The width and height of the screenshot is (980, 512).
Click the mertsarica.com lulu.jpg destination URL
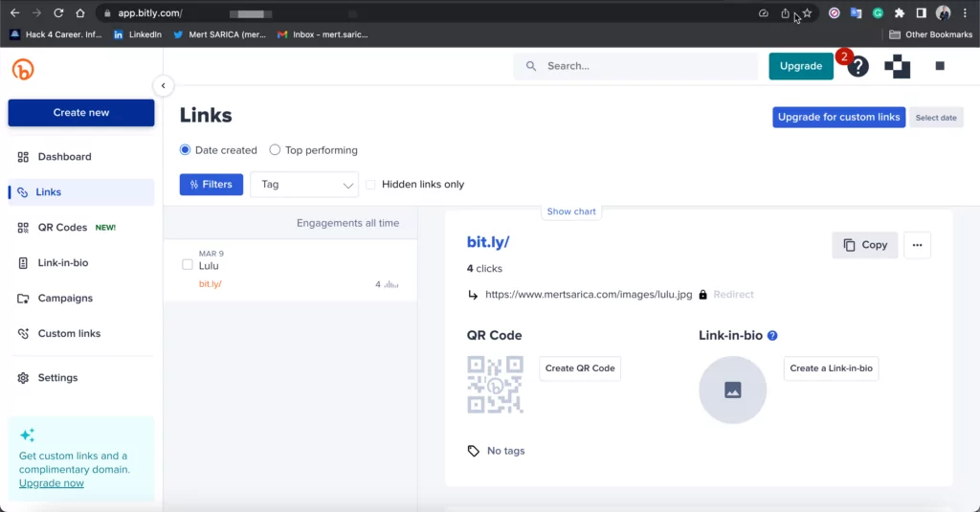click(x=589, y=295)
